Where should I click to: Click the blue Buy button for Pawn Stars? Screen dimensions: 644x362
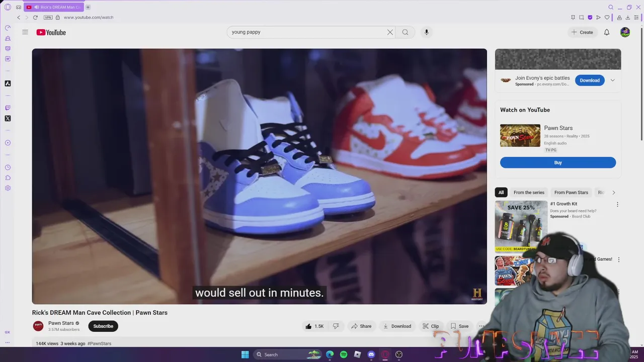click(x=558, y=162)
